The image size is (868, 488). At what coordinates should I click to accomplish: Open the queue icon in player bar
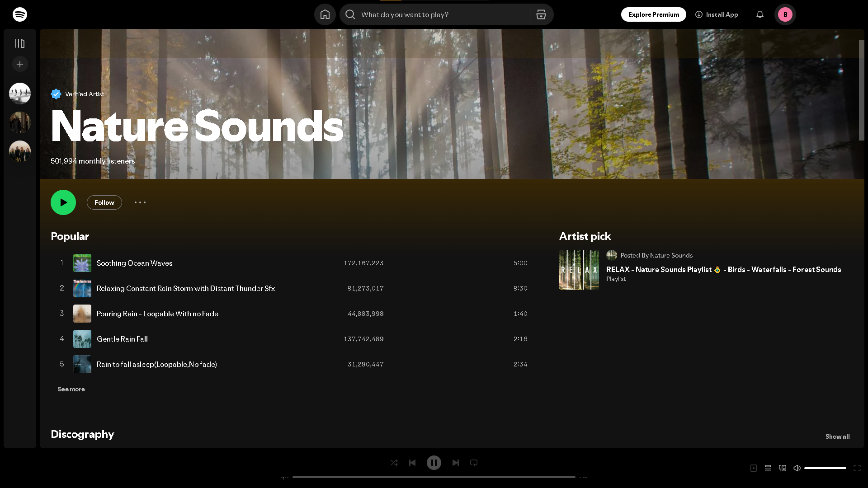click(768, 468)
